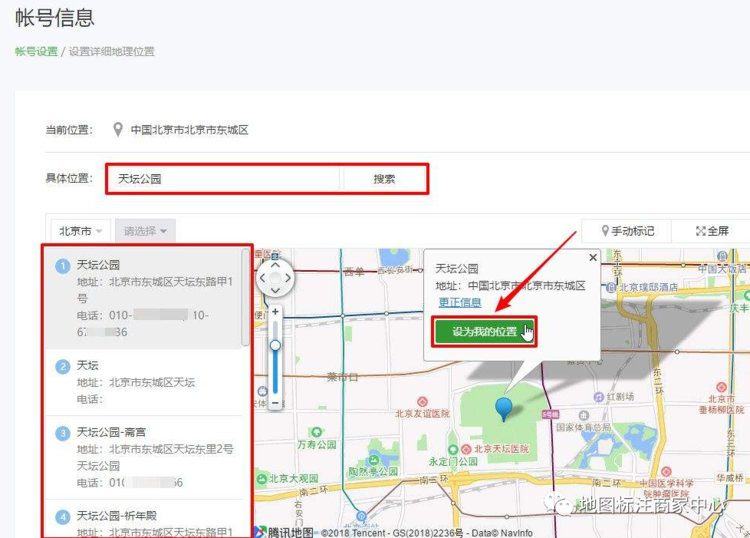Image resolution: width=750 pixels, height=538 pixels.
Task: Zoom out with the minus button
Action: pos(276,402)
